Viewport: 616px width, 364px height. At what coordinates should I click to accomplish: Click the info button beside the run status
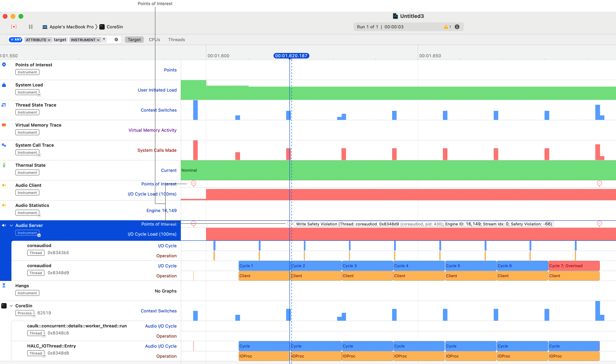click(457, 27)
